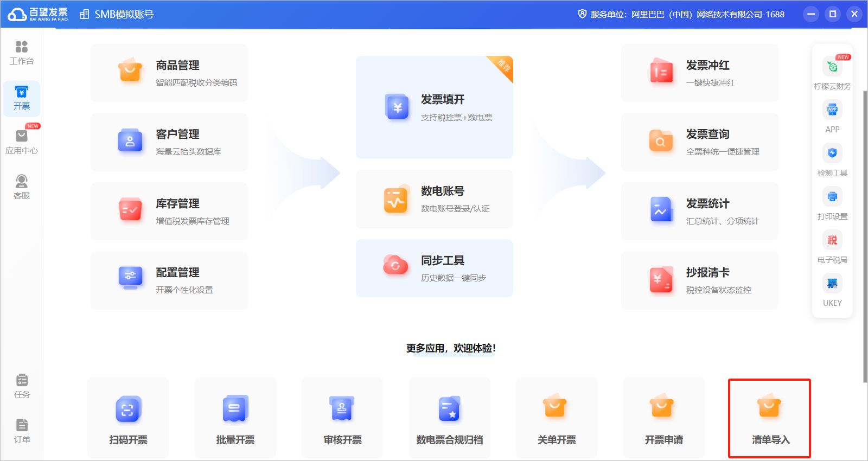Click the 客户管理 card icon
This screenshot has width=868, height=461.
[x=130, y=140]
